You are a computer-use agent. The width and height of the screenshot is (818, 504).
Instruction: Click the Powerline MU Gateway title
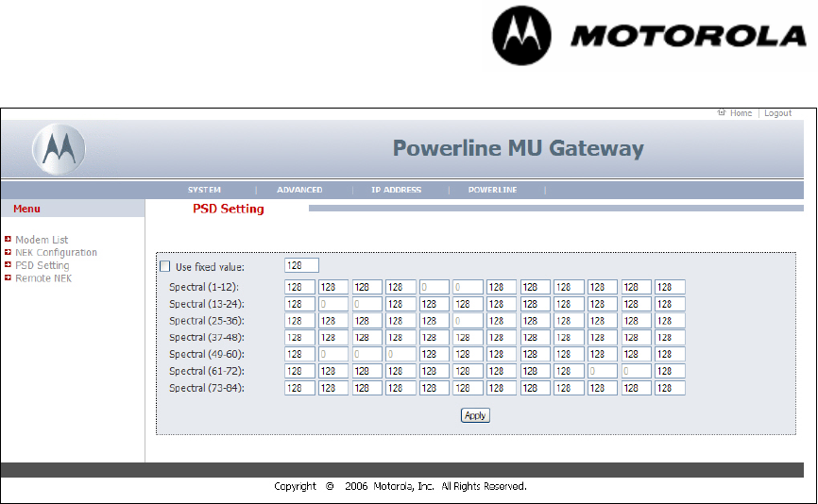coord(518,148)
